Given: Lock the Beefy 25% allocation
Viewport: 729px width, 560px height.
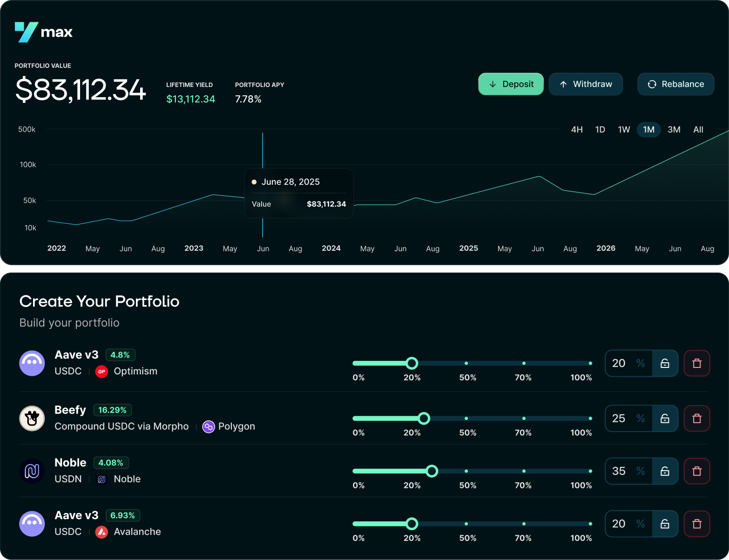Looking at the screenshot, I should tap(665, 419).
